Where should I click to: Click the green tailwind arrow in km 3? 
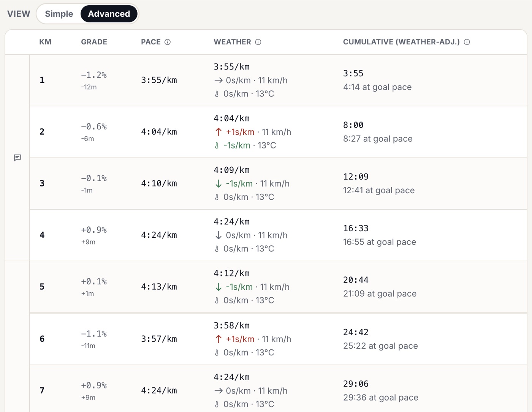pyautogui.click(x=218, y=184)
